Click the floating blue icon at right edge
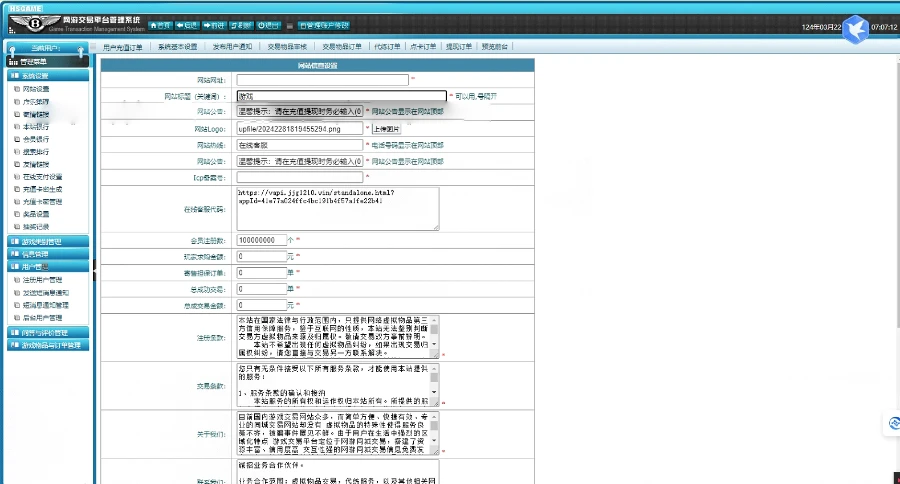The width and height of the screenshot is (900, 484). (891, 424)
